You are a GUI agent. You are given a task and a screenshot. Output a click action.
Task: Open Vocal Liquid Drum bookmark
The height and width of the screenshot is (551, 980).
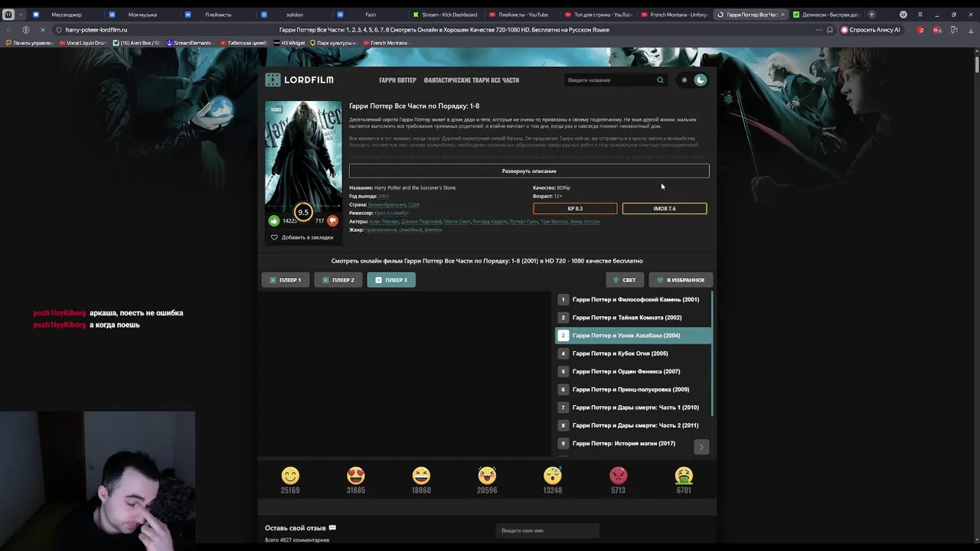[x=83, y=43]
